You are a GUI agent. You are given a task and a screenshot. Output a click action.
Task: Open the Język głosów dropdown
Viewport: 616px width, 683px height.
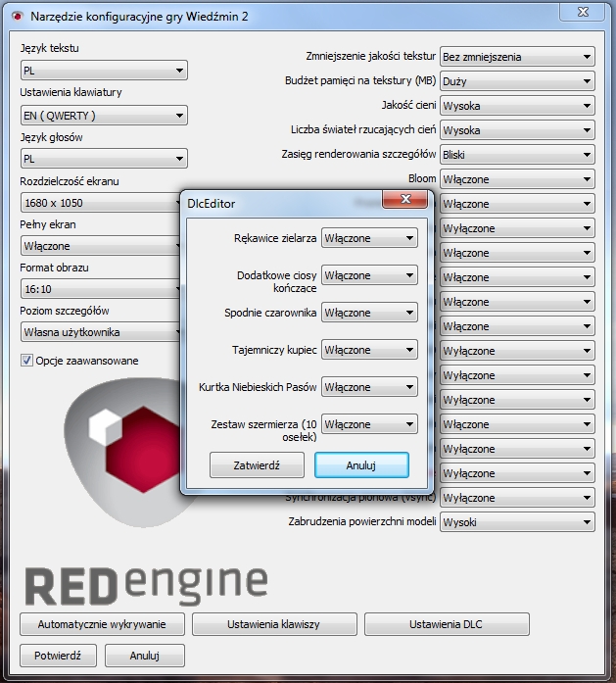[x=104, y=159]
